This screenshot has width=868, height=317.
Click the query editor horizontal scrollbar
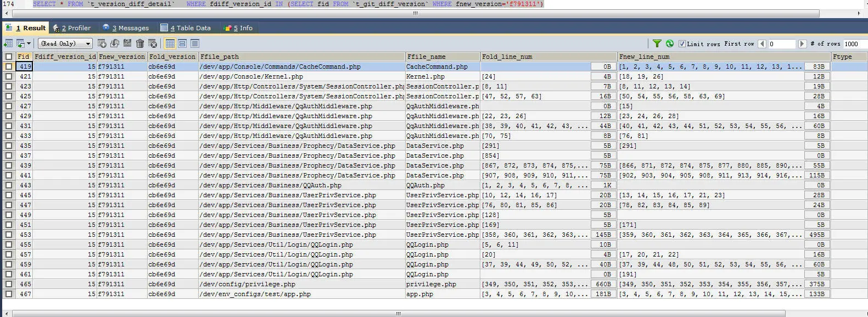pyautogui.click(x=415, y=13)
